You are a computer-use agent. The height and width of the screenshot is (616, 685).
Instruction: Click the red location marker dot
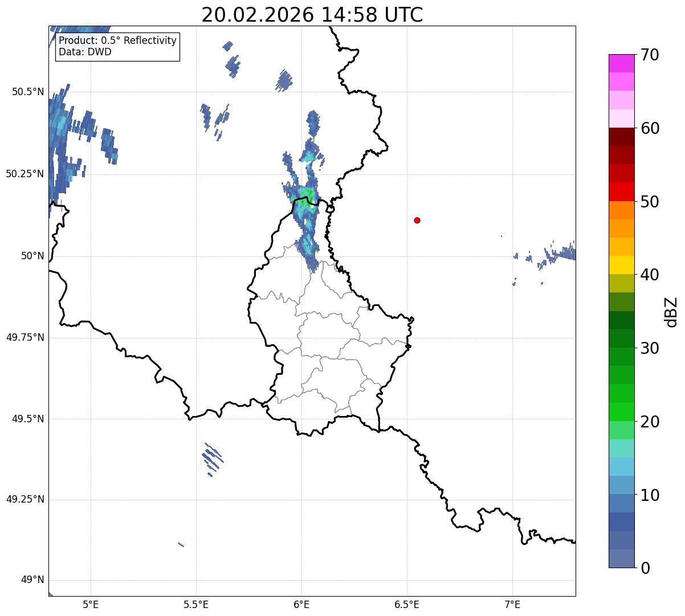pyautogui.click(x=417, y=220)
